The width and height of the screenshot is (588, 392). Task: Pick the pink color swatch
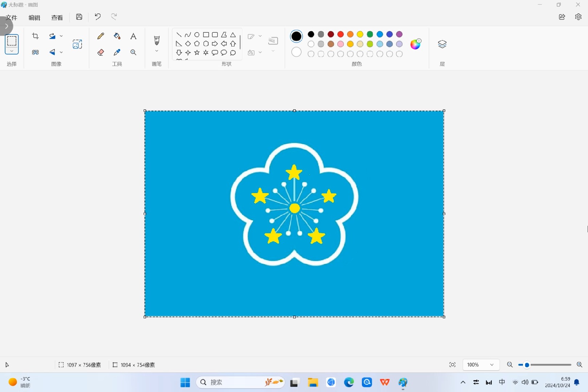340,44
